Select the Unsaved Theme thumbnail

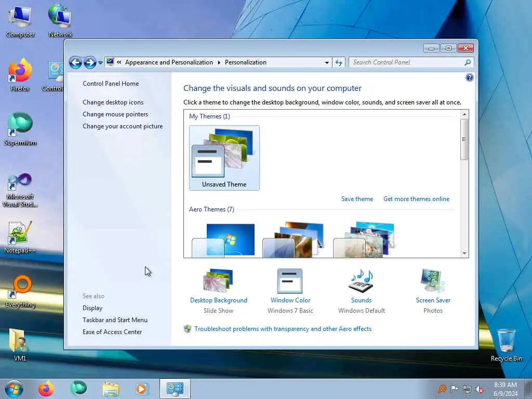coord(224,158)
